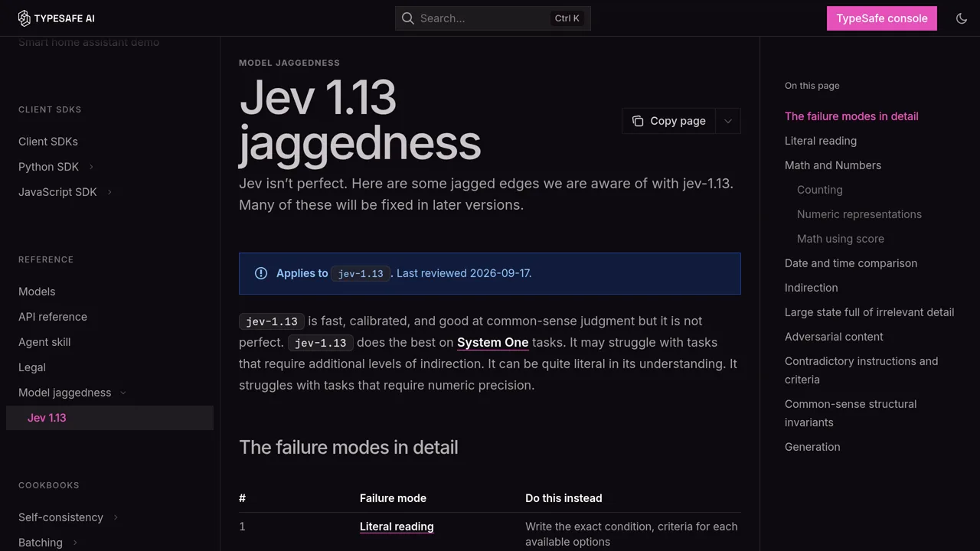Open the Models reference page
The width and height of the screenshot is (980, 551).
coord(37,292)
